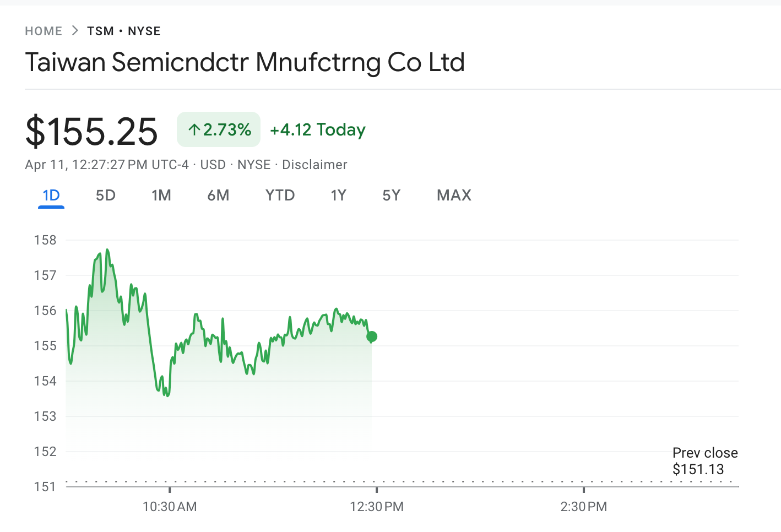This screenshot has height=532, width=781.
Task: Click the Prev close $151.13 label
Action: (705, 461)
